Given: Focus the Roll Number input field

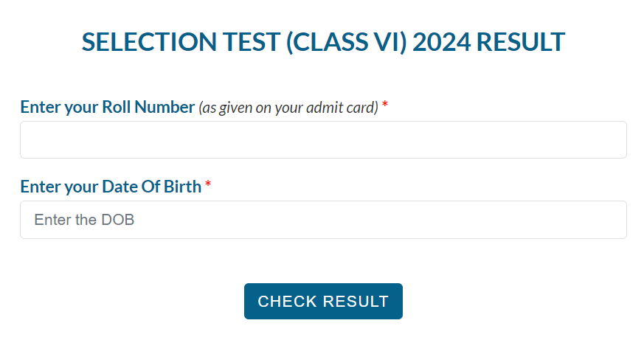Looking at the screenshot, I should pyautogui.click(x=323, y=140).
